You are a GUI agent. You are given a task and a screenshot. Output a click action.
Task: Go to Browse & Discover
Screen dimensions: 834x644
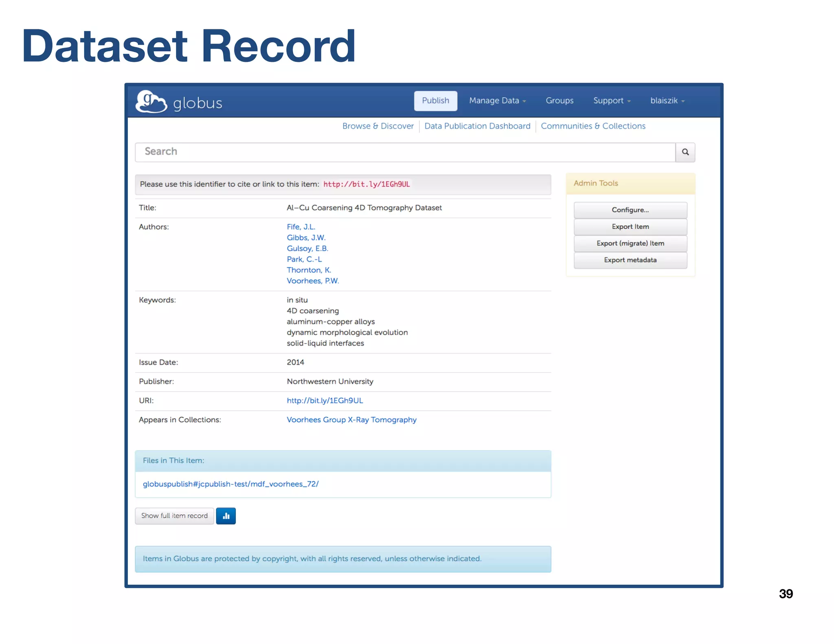tap(378, 126)
